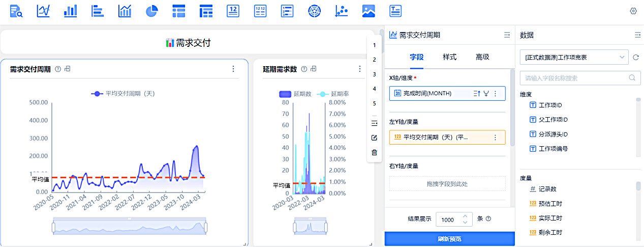
Task: Click sort icon on 完成时间(MONTH) field
Action: tap(477, 94)
